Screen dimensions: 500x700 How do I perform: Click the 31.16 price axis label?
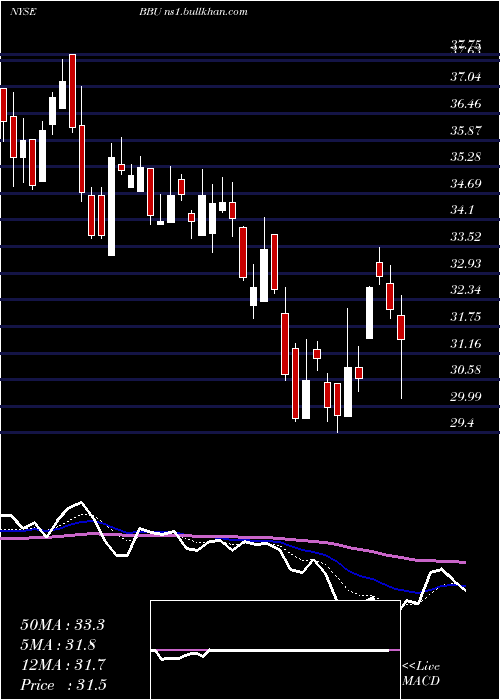(x=466, y=344)
